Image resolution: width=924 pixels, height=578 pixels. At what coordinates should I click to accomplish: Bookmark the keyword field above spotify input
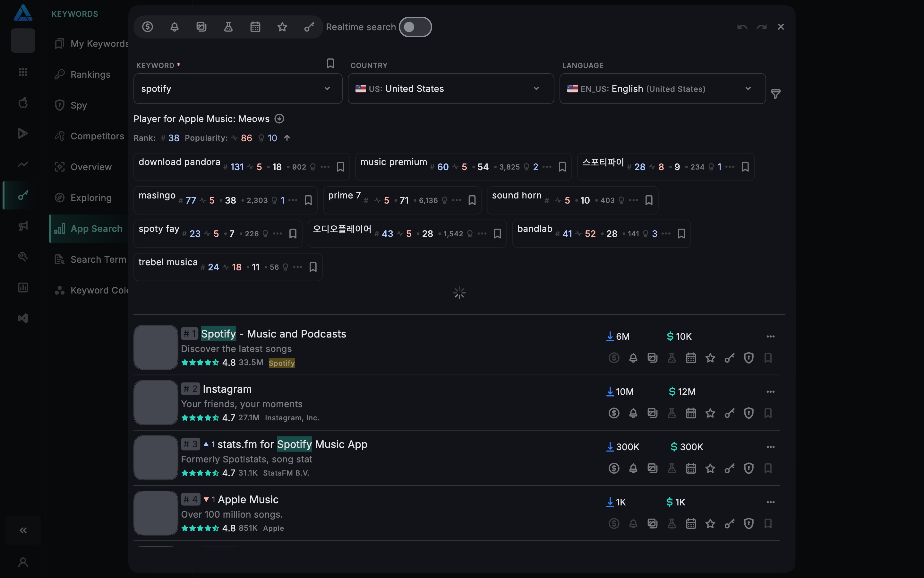tap(331, 63)
